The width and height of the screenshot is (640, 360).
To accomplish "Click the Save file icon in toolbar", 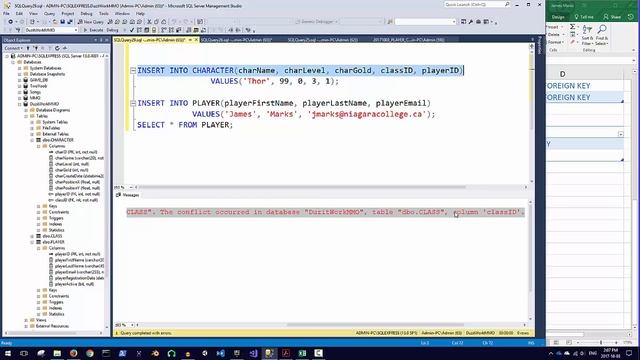I will [x=62, y=22].
